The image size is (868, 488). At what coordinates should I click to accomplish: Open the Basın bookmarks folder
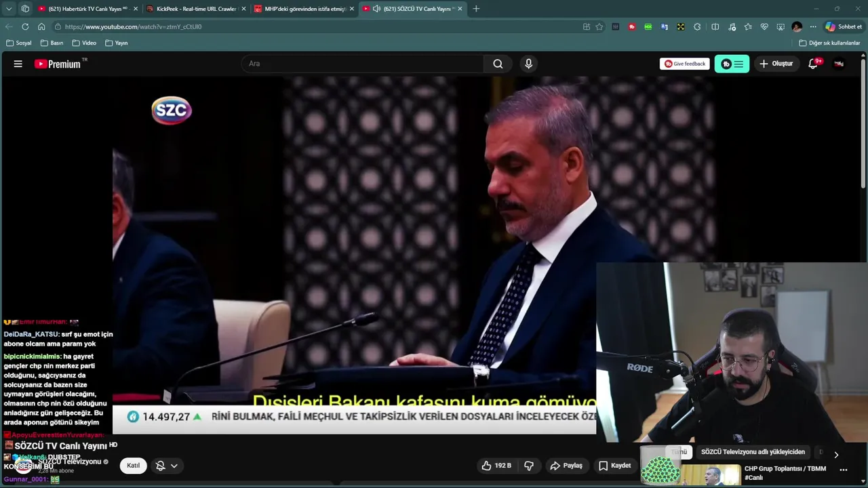(x=52, y=43)
